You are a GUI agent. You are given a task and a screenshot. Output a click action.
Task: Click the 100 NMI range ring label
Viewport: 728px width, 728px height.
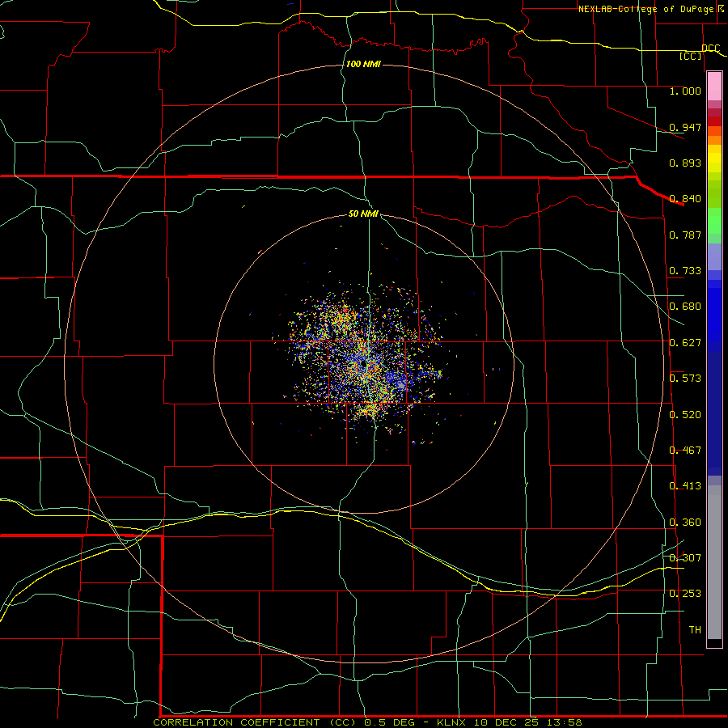click(x=363, y=64)
